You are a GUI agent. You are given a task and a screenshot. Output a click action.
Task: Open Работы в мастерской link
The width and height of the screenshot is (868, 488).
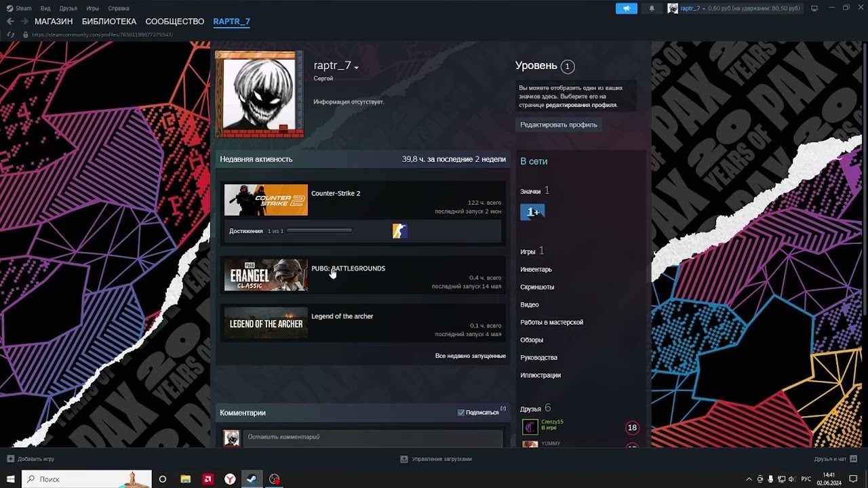coord(551,322)
